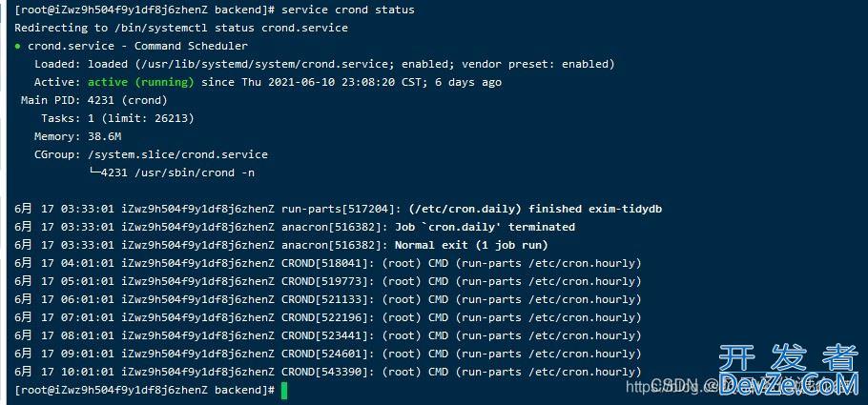Click the DevZe.CoM watermark logo

pos(788,385)
